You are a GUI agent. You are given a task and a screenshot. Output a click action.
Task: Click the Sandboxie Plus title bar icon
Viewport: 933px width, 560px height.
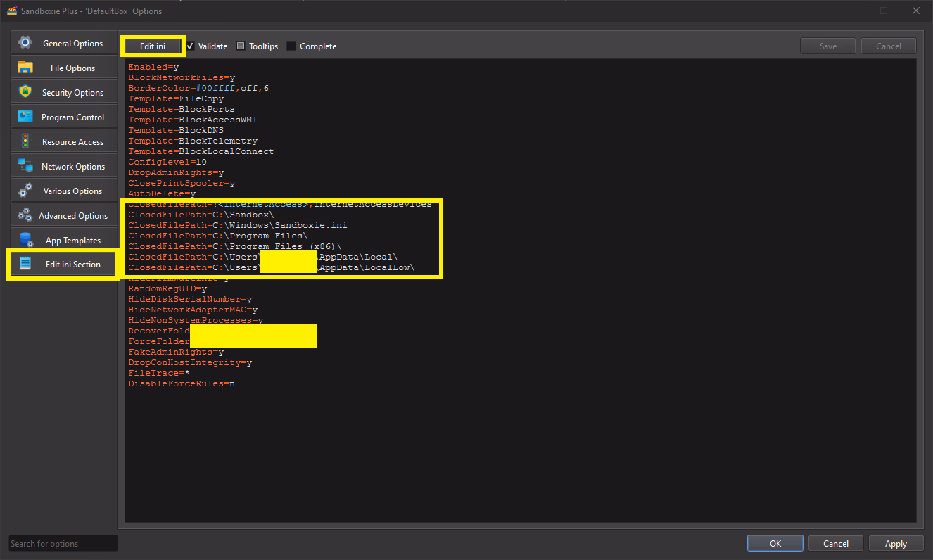(12, 11)
